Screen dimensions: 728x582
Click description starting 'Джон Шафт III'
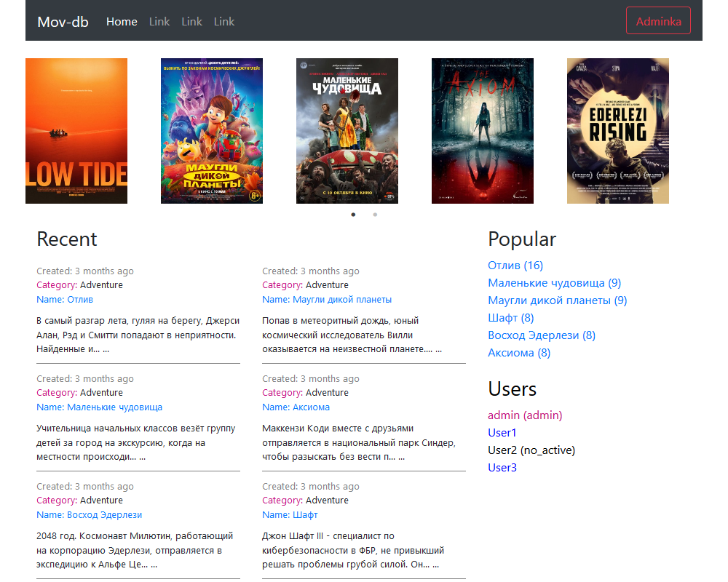click(x=353, y=551)
